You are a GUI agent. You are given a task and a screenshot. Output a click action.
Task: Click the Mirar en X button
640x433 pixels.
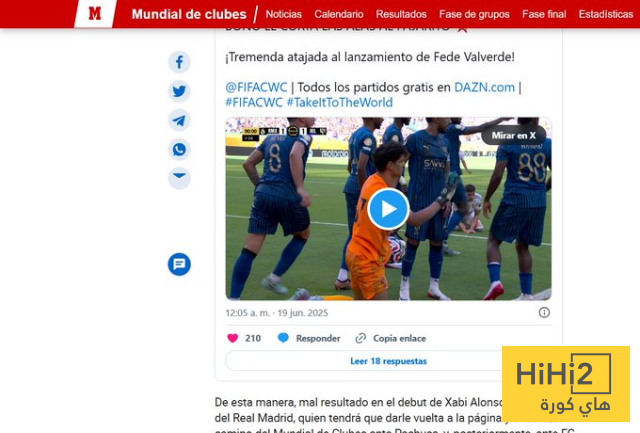point(513,135)
